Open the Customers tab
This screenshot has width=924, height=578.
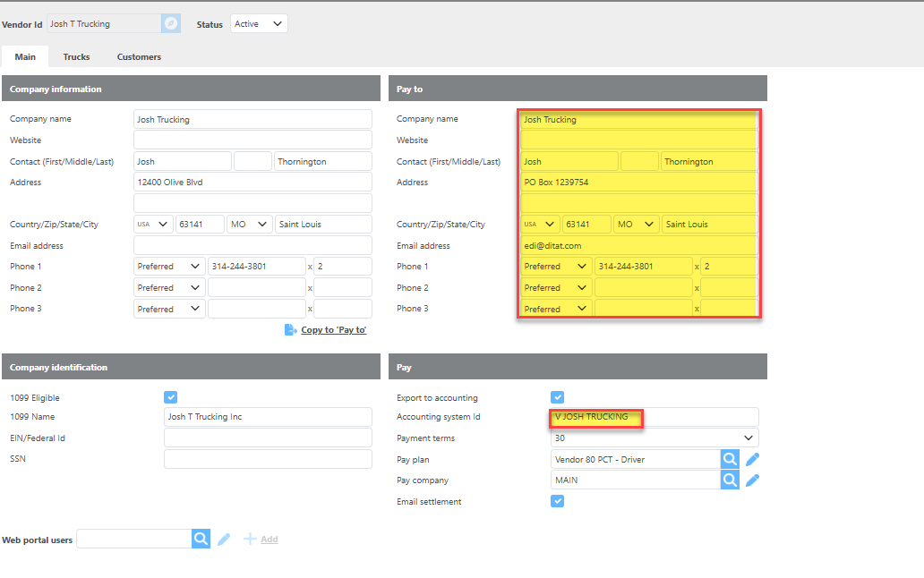[139, 56]
